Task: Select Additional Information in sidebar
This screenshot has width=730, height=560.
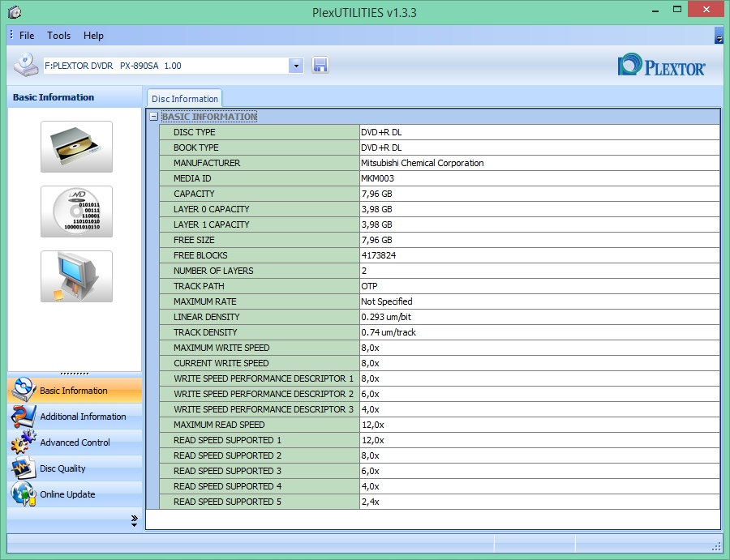Action: click(x=83, y=417)
